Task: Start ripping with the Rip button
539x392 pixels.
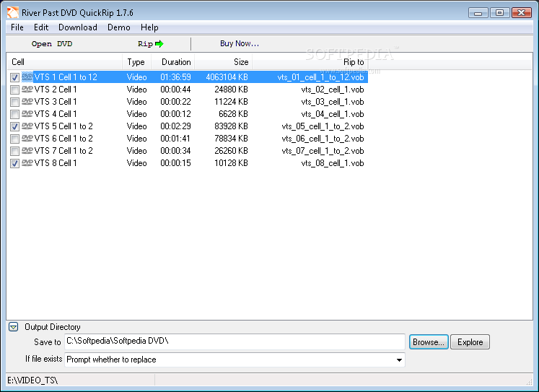Action: coord(150,43)
